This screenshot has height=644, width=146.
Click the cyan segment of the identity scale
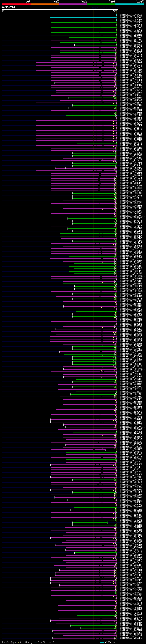pyautogui.click(x=130, y=4)
